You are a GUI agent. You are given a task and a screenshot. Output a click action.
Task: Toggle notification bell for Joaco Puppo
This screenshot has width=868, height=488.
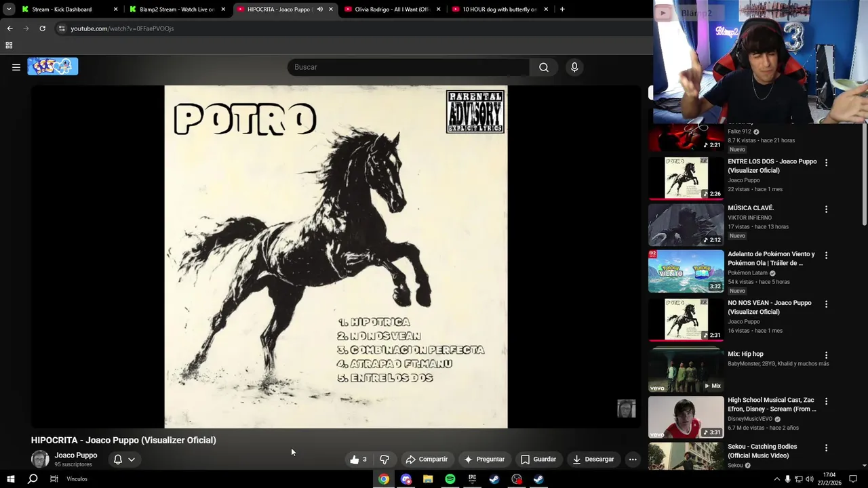118,460
